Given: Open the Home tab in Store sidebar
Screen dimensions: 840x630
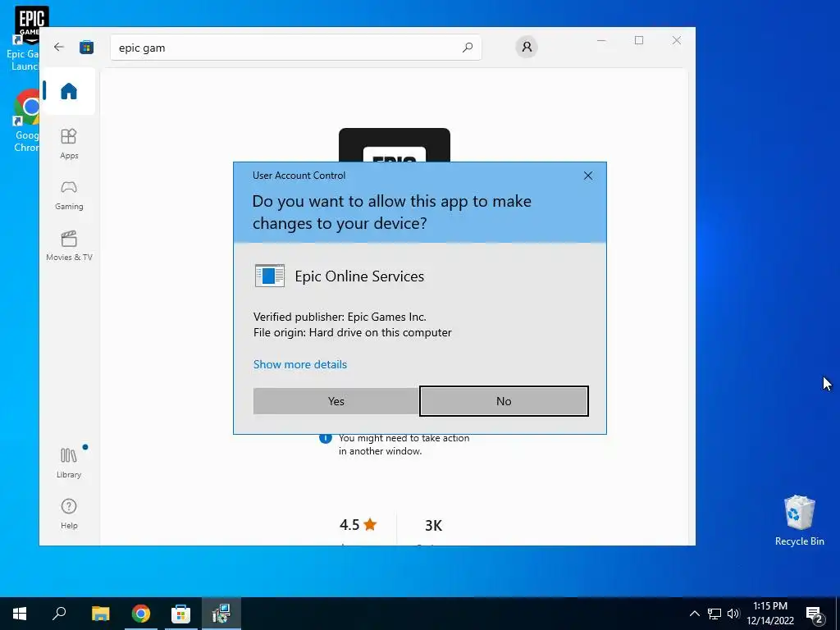Looking at the screenshot, I should coord(69,91).
